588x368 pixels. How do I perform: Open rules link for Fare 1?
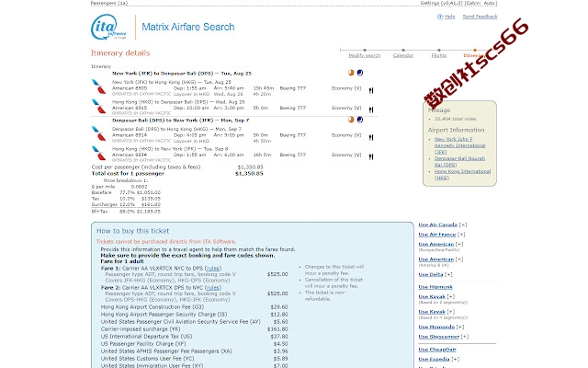212,269
